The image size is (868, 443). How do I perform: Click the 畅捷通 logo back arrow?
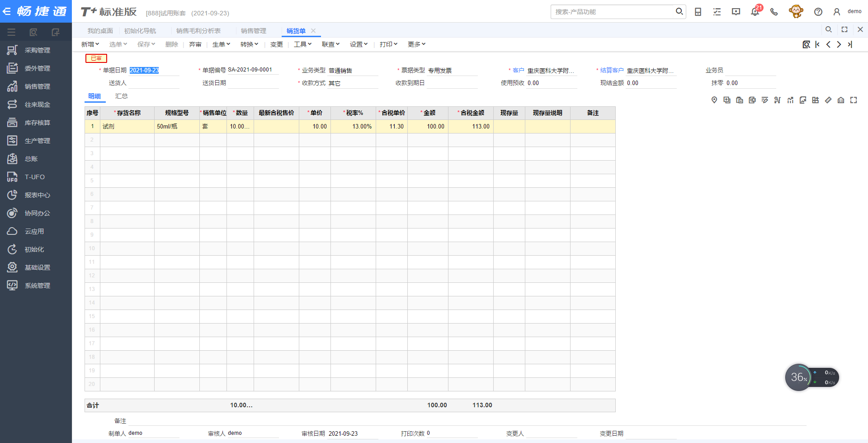7,11
